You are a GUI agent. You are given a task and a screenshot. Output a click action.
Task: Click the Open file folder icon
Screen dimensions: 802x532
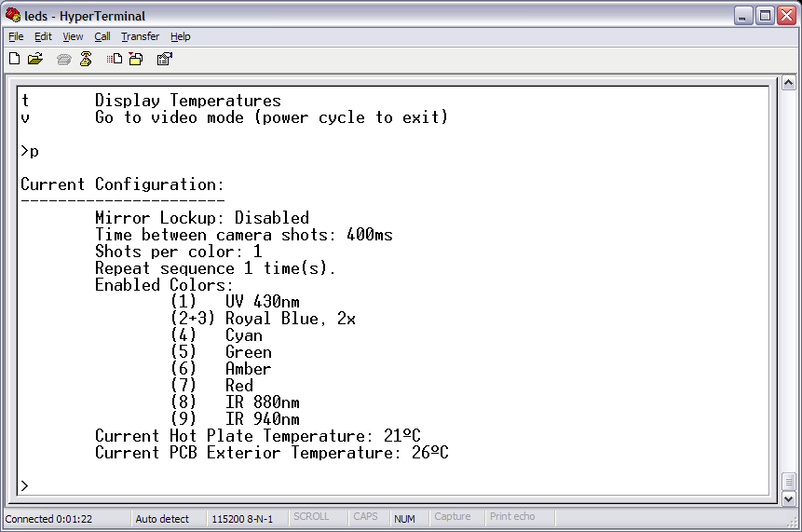tap(35, 59)
